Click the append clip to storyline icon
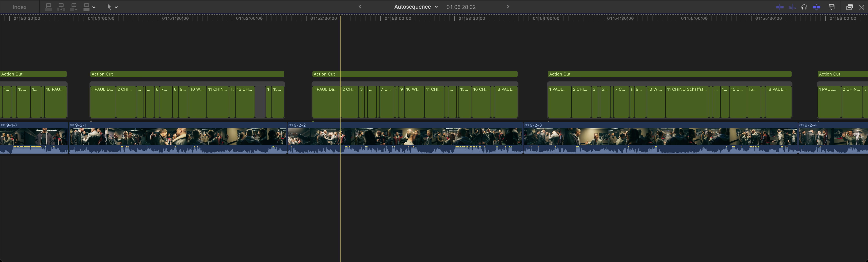Screen dimensions: 868x262 (x=73, y=7)
